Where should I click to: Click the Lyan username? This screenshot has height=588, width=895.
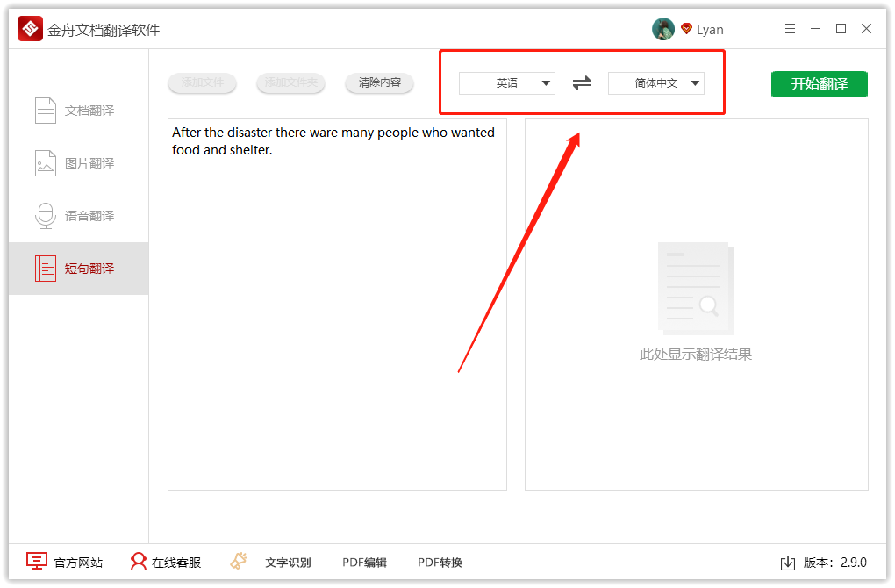(710, 30)
